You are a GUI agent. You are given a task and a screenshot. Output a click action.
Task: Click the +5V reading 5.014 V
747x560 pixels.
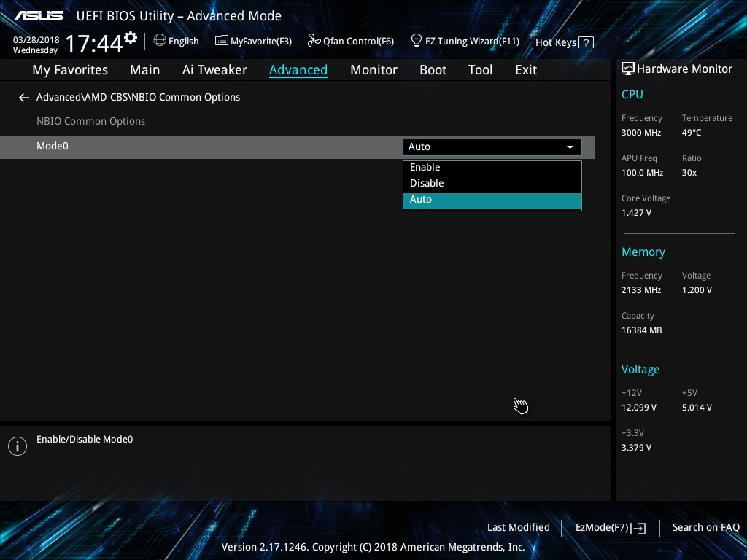click(x=697, y=408)
